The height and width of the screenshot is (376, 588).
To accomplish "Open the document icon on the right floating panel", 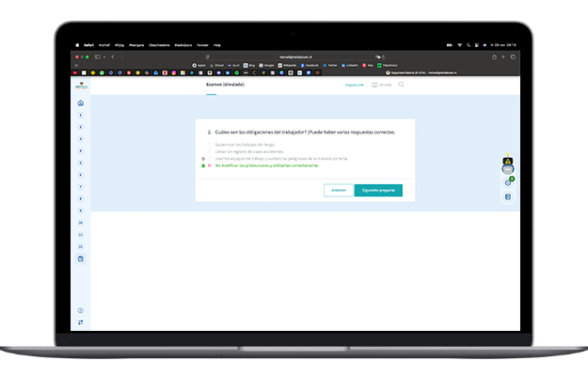I will click(x=508, y=196).
